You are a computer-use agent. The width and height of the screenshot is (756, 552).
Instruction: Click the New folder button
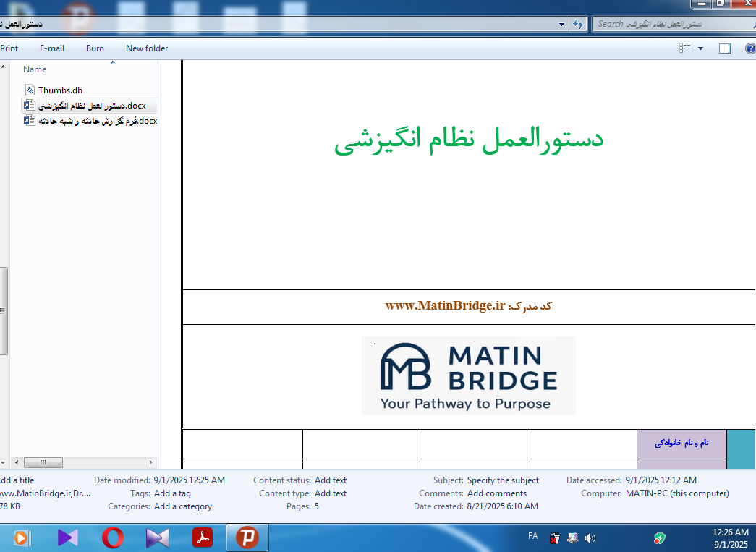coord(147,48)
